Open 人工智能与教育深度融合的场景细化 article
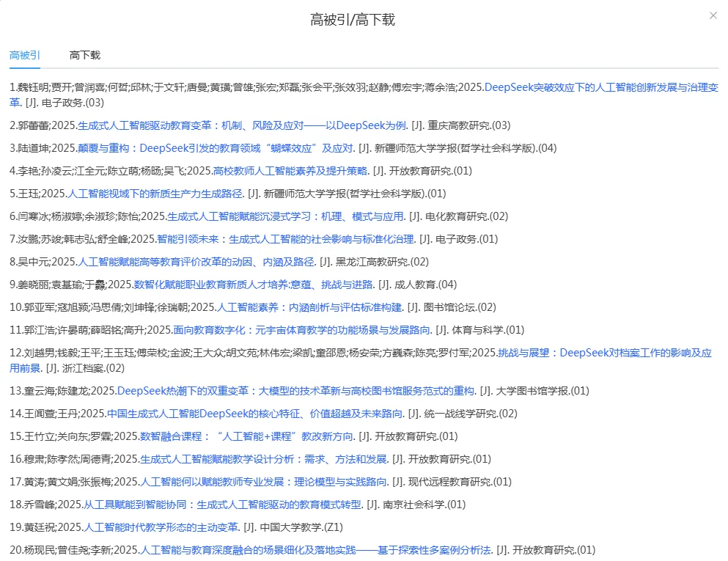The height and width of the screenshot is (561, 728). 315,550
